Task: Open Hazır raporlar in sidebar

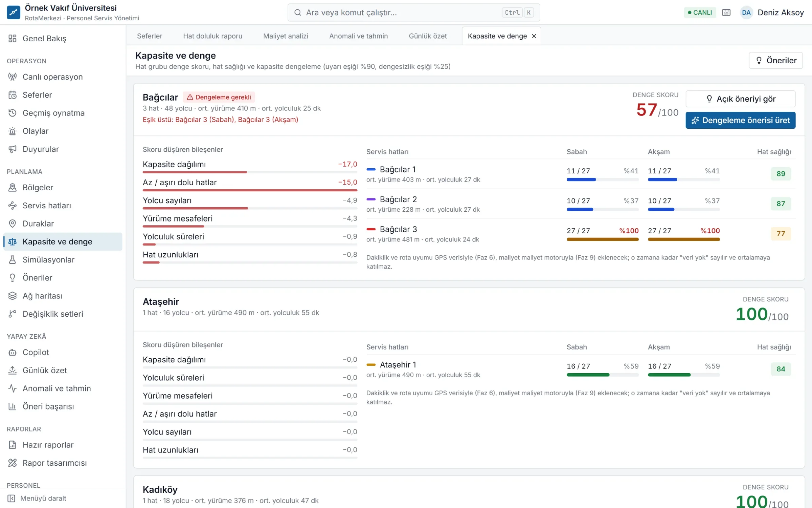Action: (x=63, y=445)
